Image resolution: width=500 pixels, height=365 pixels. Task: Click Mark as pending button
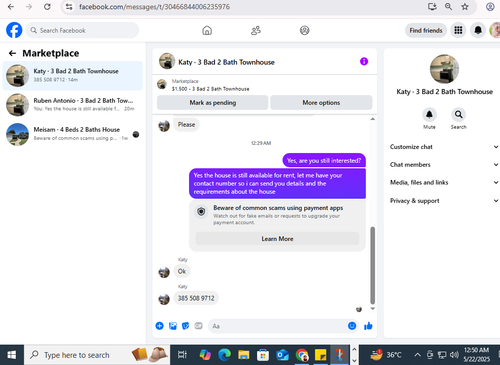pyautogui.click(x=213, y=103)
